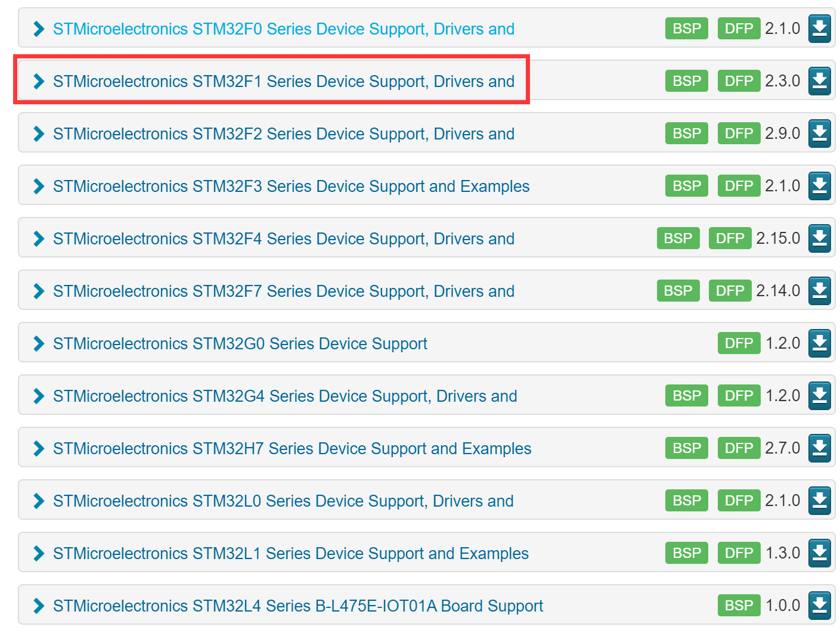Click the DFP badge on STM32G4 row
Screen dimensions: 840x633
739,396
